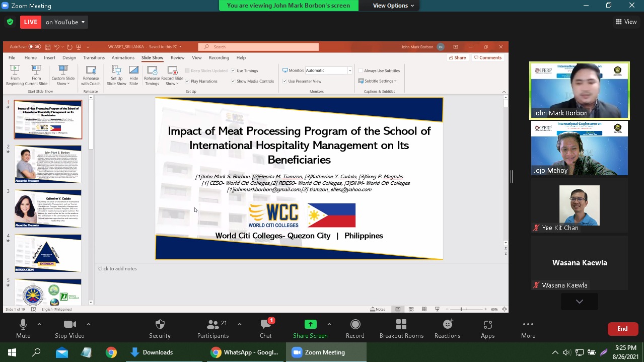This screenshot has width=644, height=362.
Task: Start Slide Show from status bar icon
Action: pos(437,309)
